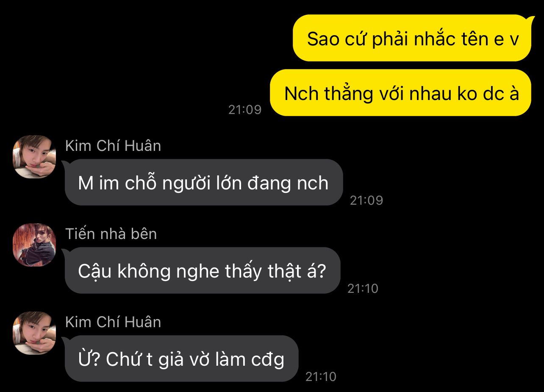Tap the 'Cậu không nghe thấy thật á?' message

tap(203, 271)
